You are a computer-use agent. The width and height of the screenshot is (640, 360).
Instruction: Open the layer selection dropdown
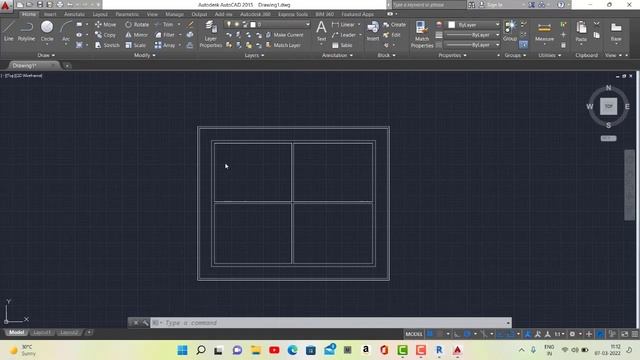click(x=307, y=24)
